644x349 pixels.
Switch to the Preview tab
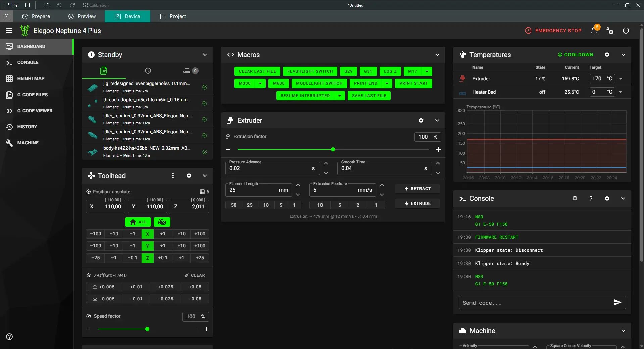(x=82, y=16)
